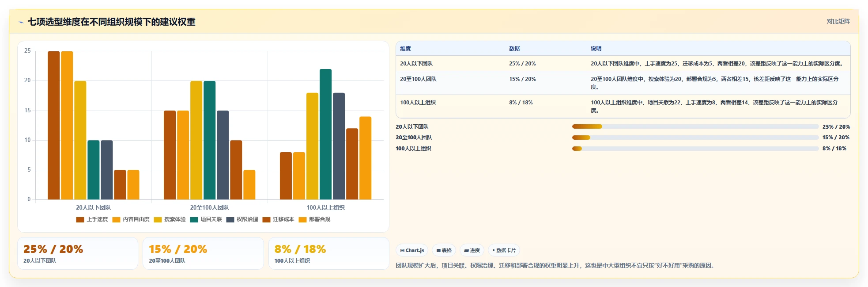868x287 pixels.
Task: Click the slate 权限治理 bar in 20至100人团队 group
Action: (223, 155)
